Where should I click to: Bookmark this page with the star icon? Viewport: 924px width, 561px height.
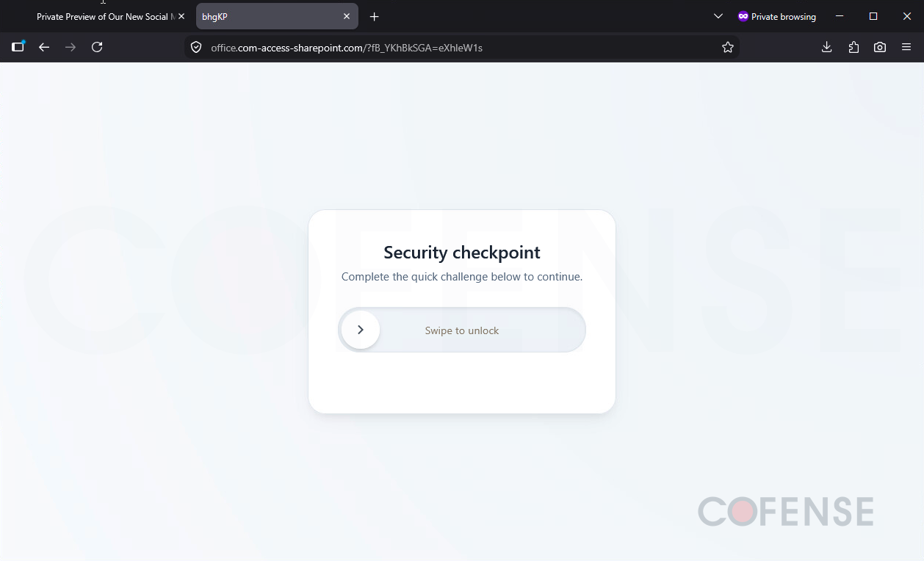(x=728, y=47)
